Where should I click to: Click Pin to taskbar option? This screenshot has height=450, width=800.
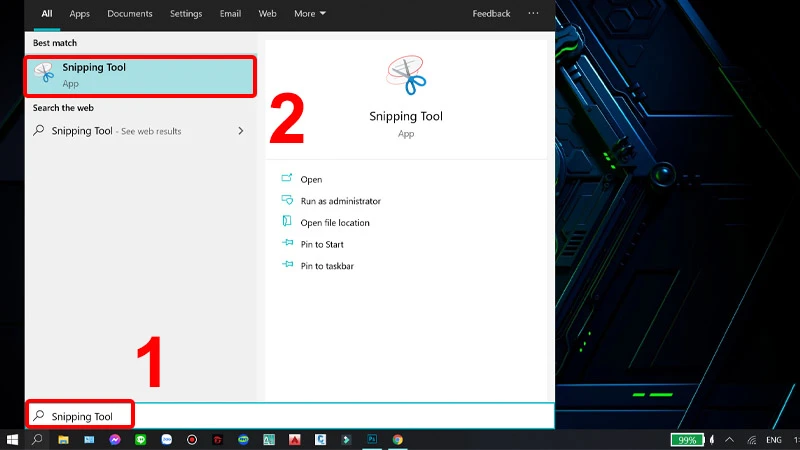[x=327, y=266]
